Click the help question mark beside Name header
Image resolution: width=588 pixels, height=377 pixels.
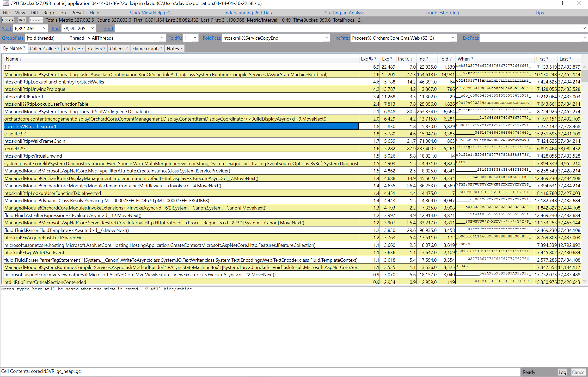pyautogui.click(x=21, y=59)
